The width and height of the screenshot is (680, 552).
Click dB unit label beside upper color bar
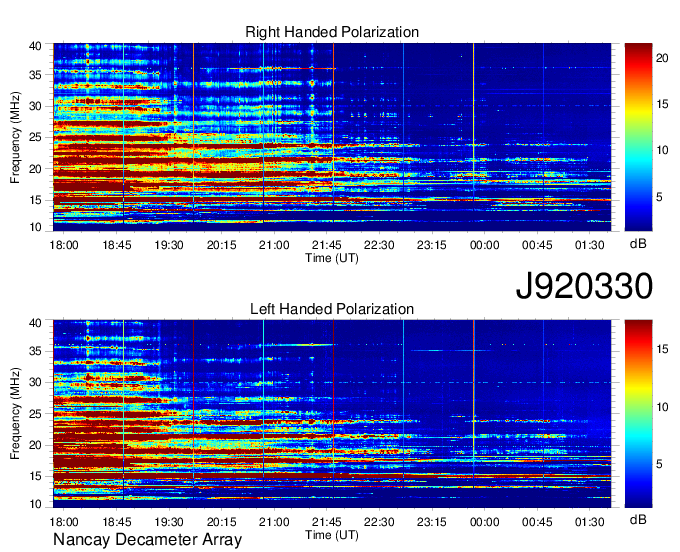[638, 243]
